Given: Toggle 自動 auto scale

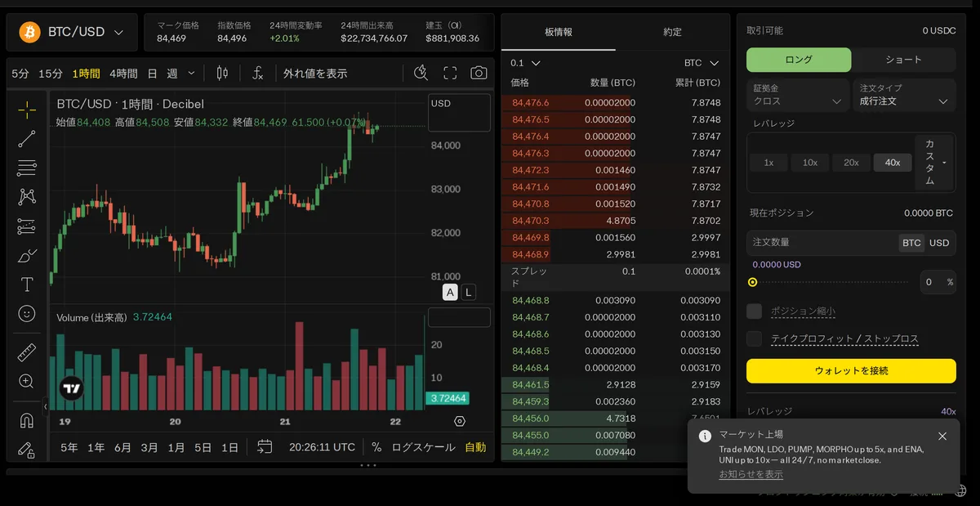Looking at the screenshot, I should (x=475, y=447).
